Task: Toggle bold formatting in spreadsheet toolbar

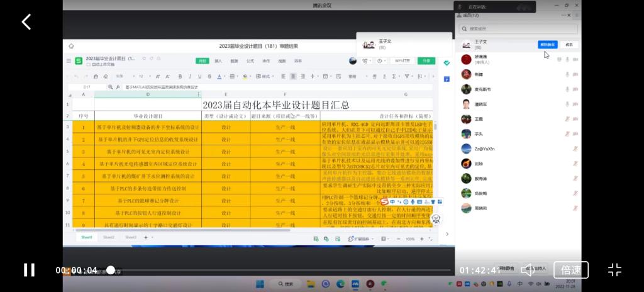Action: tap(180, 76)
